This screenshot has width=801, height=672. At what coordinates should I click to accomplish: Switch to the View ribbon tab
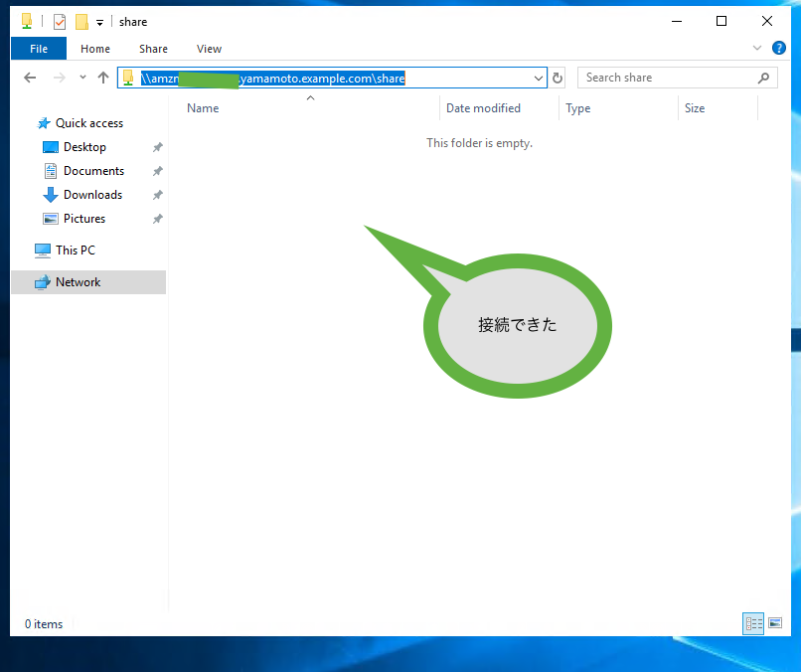tap(209, 49)
